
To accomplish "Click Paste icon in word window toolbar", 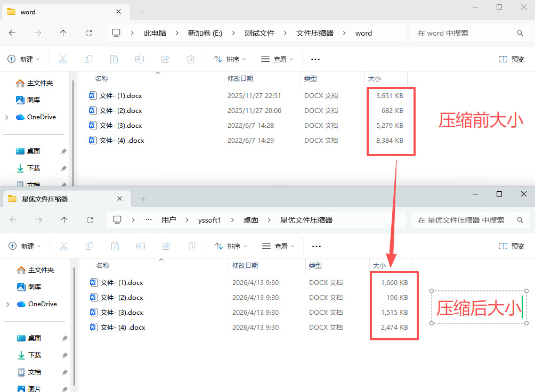I will 114,59.
